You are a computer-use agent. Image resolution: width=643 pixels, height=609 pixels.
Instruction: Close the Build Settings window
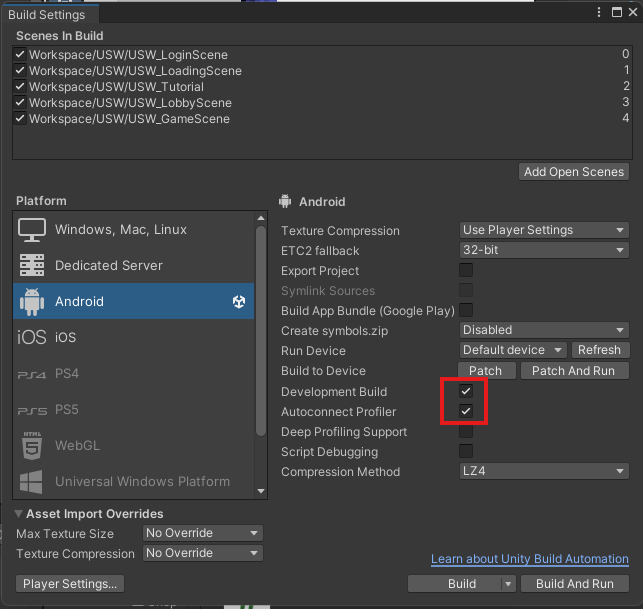pyautogui.click(x=633, y=12)
